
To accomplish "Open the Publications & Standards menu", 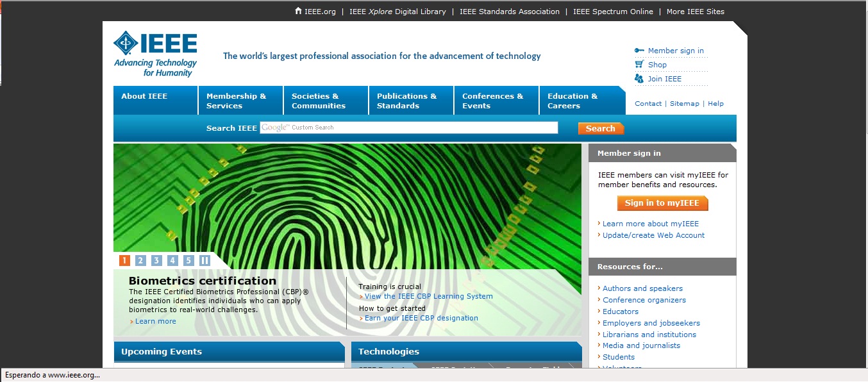I will point(412,101).
